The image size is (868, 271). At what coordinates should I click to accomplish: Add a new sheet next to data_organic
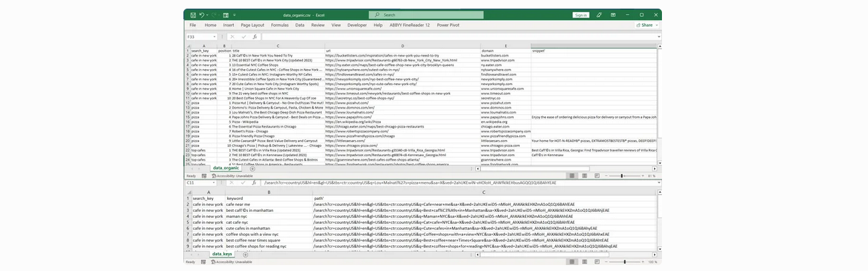click(252, 169)
